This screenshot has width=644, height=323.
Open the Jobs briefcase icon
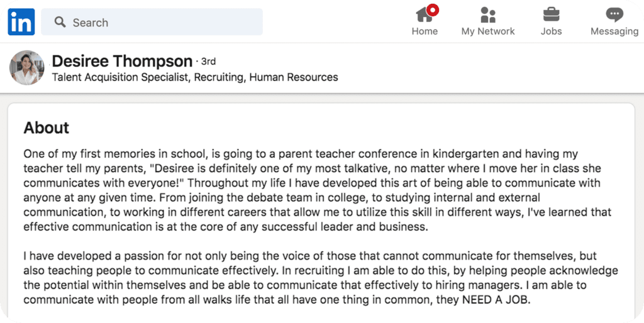pos(551,15)
